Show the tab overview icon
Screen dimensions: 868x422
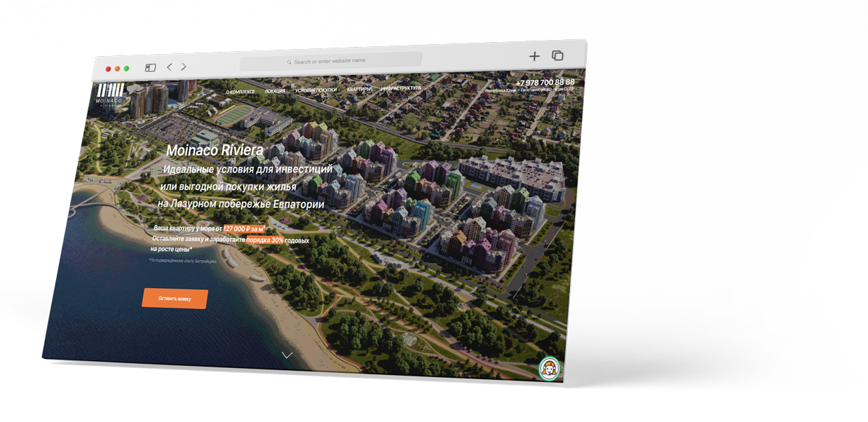(x=557, y=55)
